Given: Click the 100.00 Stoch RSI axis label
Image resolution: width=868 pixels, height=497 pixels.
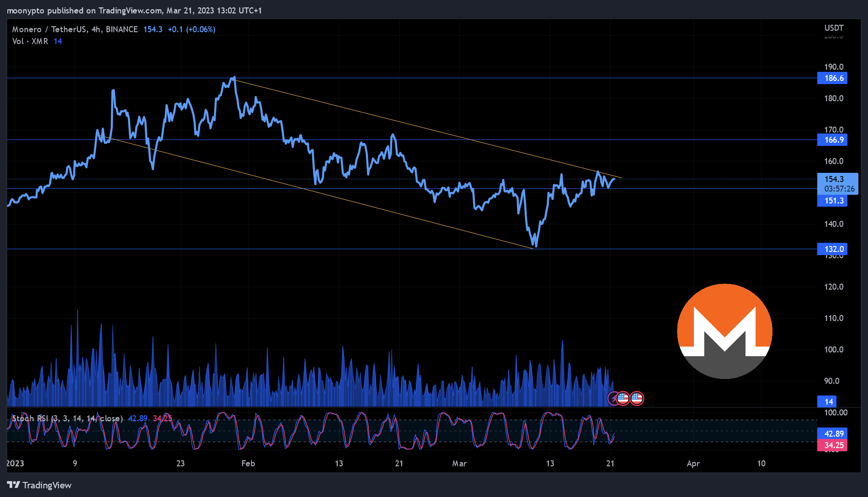Looking at the screenshot, I should [x=836, y=412].
